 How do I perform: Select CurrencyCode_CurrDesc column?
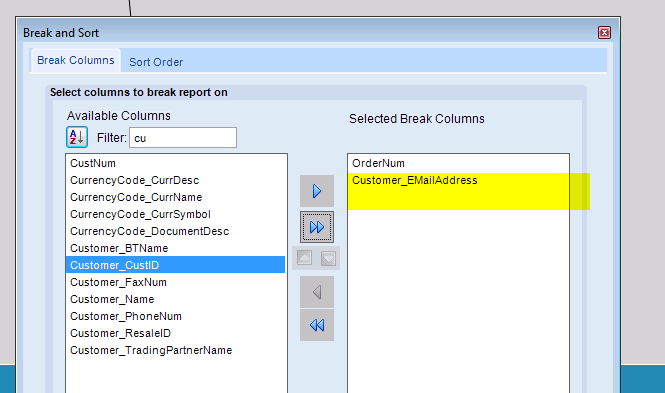coord(175,180)
